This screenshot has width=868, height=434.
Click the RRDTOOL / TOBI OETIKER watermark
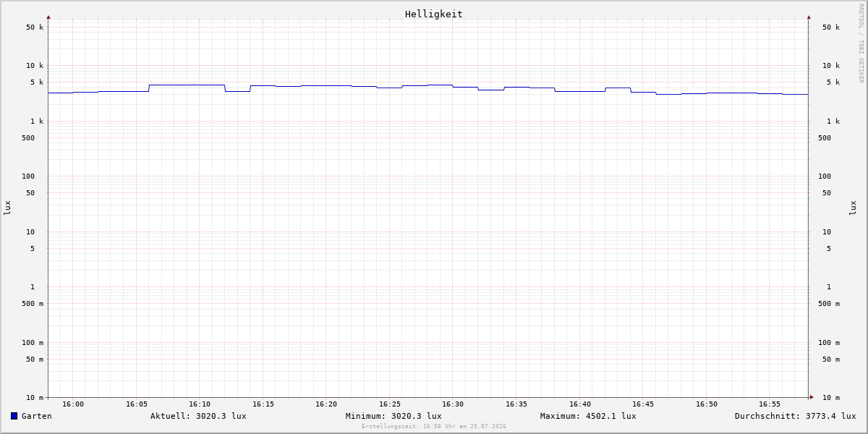click(x=861, y=43)
